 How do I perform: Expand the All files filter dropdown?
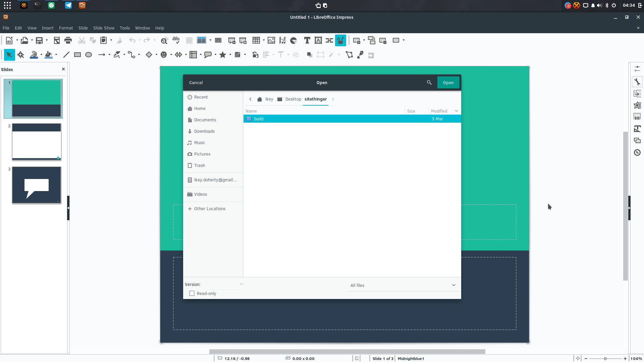pos(404,285)
